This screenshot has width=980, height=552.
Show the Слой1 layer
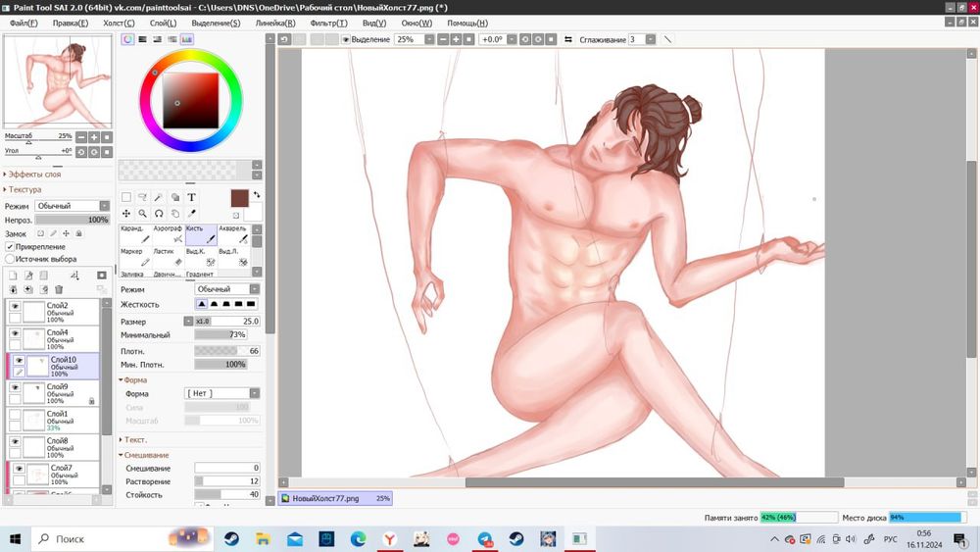click(15, 414)
